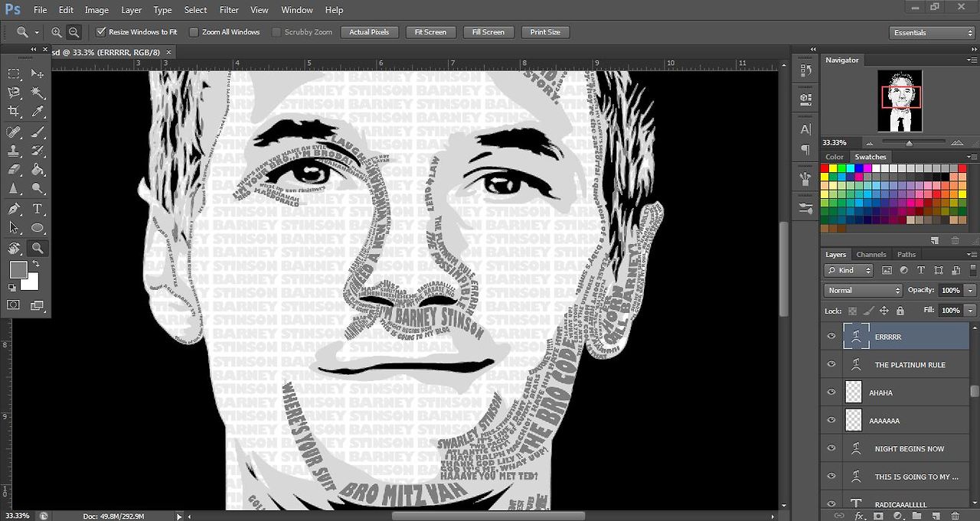Image resolution: width=980 pixels, height=521 pixels.
Task: Hide THE PLATINUM RULE layer
Action: point(831,365)
